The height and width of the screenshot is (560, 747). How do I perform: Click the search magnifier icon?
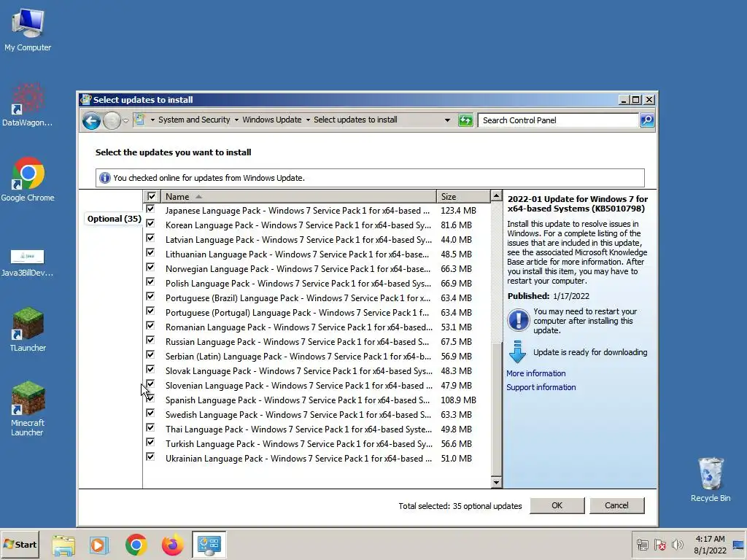click(646, 120)
